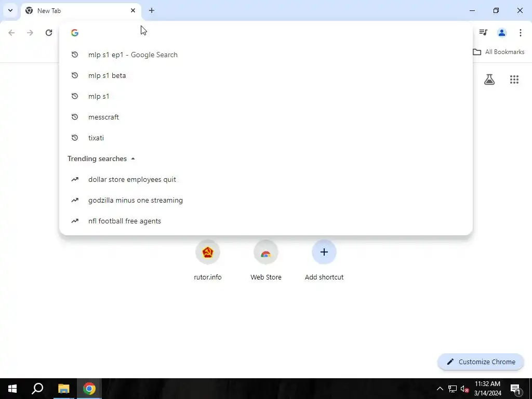The image size is (532, 399).
Task: Collapse the Trending searches section
Action: click(x=133, y=159)
